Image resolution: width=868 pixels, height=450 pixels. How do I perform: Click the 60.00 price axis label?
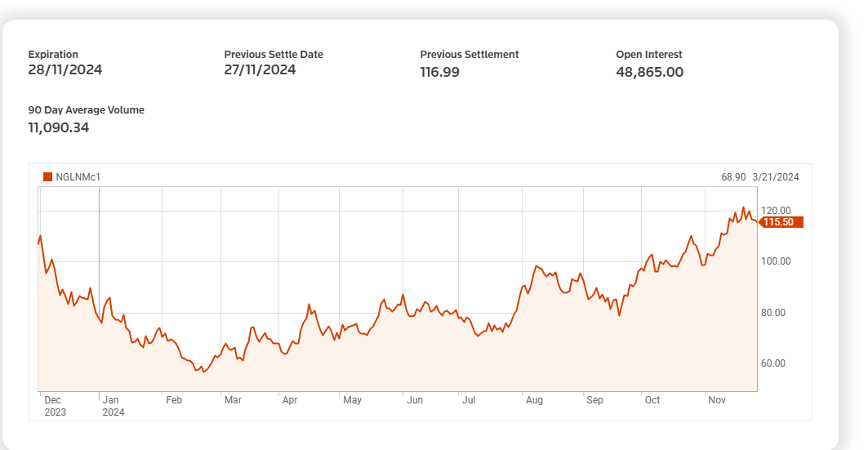click(773, 363)
